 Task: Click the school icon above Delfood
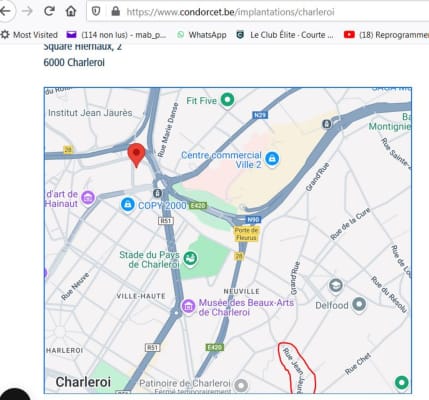pyautogui.click(x=336, y=286)
